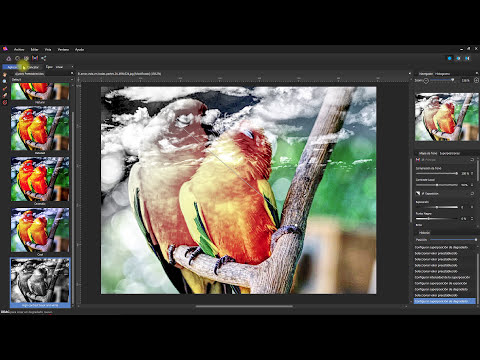Select the View hand tool
This screenshot has width=480, height=360.
click(5, 75)
